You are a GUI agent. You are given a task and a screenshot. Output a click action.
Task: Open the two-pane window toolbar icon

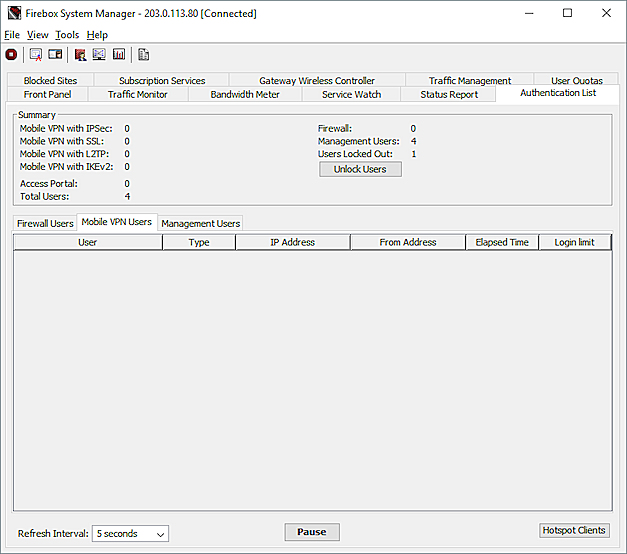click(x=55, y=54)
